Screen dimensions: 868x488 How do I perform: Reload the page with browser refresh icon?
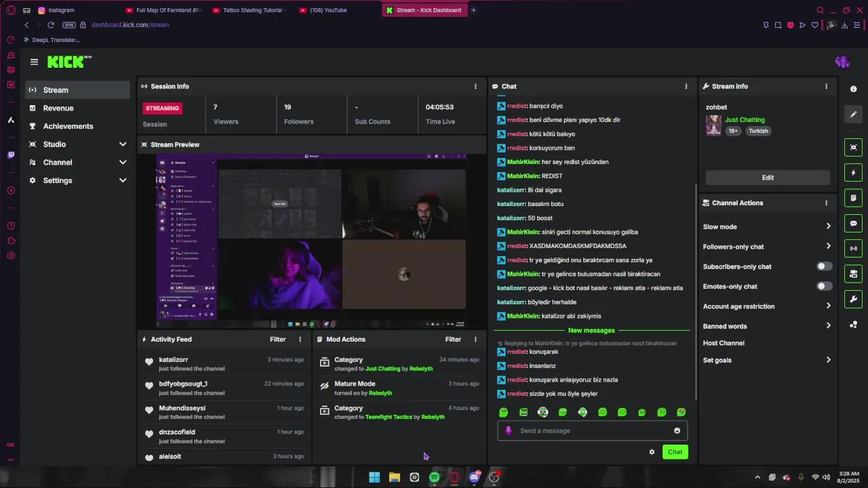click(50, 25)
